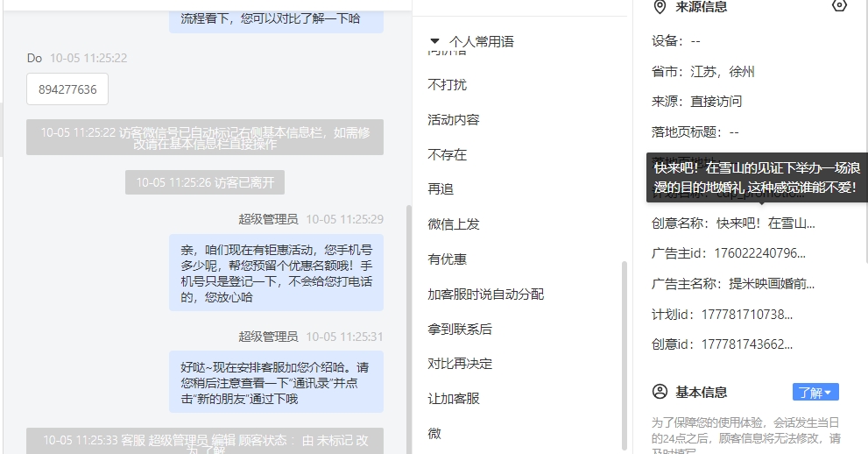The width and height of the screenshot is (868, 454).
Task: Collapse the 个人常用语 section triangle
Action: (434, 41)
